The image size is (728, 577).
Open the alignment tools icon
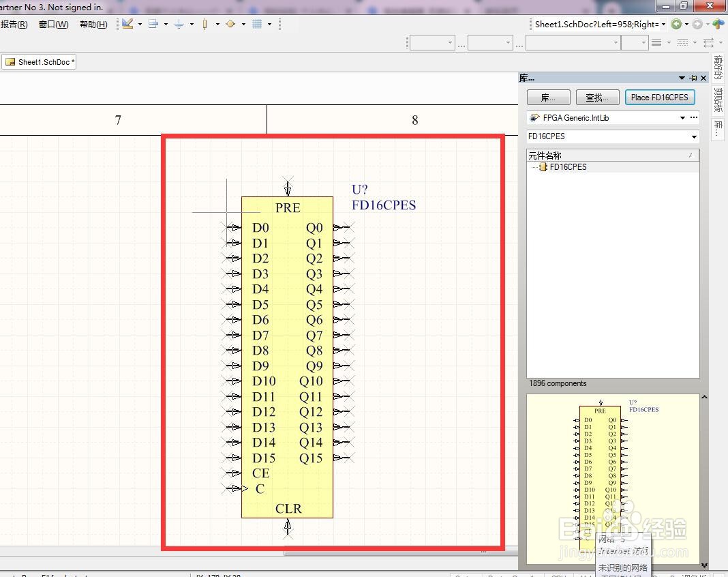pyautogui.click(x=153, y=24)
